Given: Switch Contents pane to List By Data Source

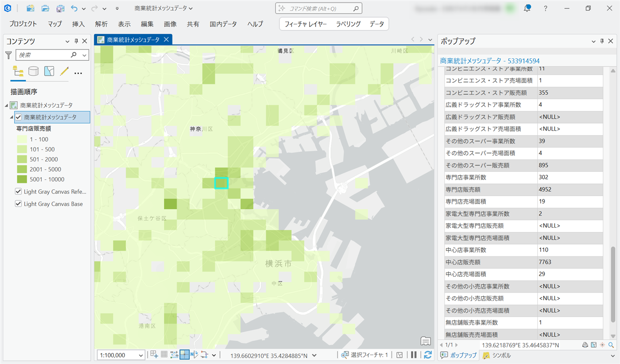Looking at the screenshot, I should pos(34,71).
